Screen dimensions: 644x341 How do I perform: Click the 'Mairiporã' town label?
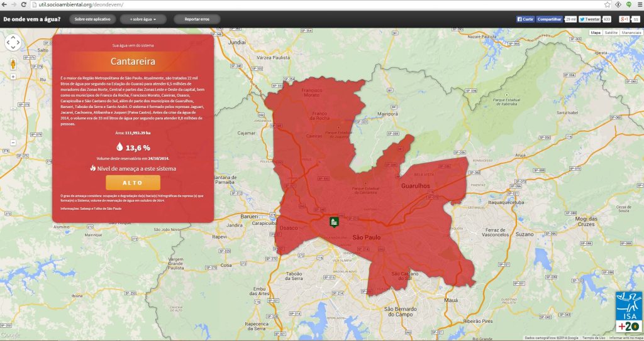click(387, 114)
